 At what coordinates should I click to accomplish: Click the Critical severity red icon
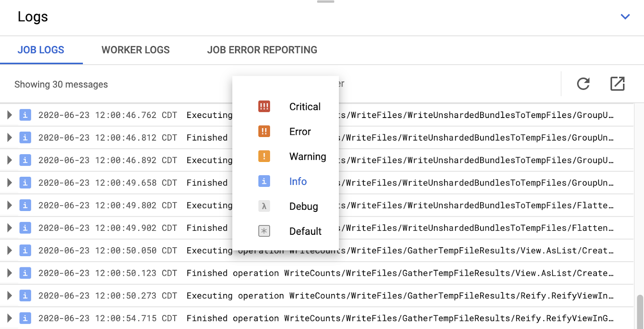[264, 107]
